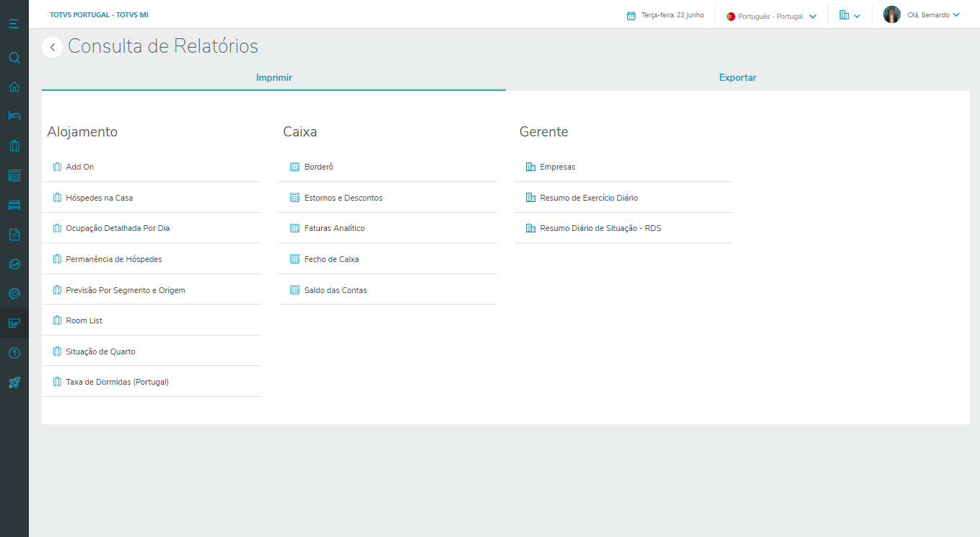Open the reports chart sidebar icon

(14, 323)
